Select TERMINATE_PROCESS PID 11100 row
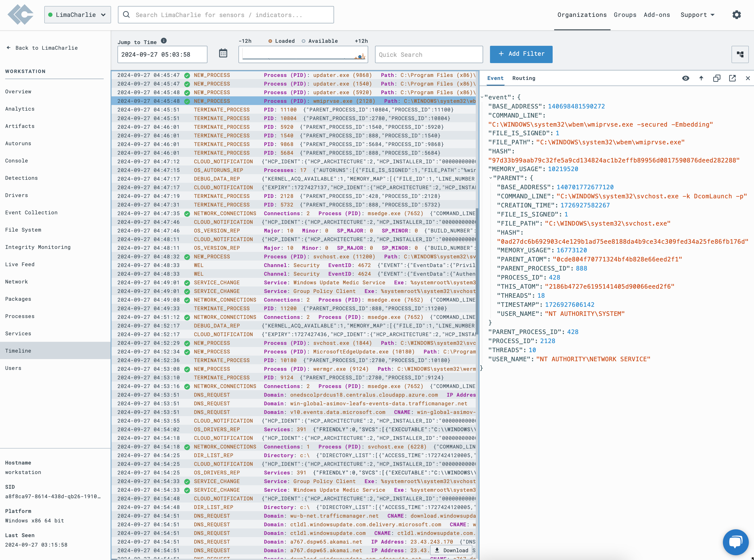 coord(293,110)
